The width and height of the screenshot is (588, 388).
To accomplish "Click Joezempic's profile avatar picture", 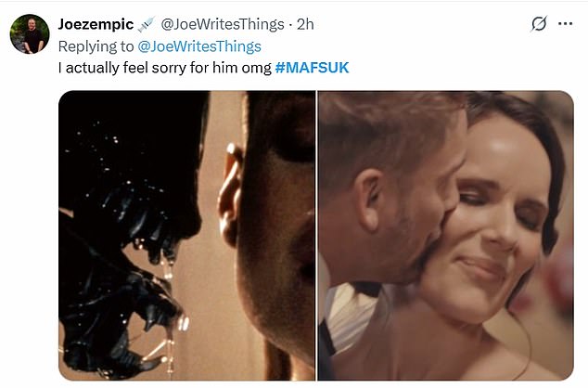I will coord(29,34).
